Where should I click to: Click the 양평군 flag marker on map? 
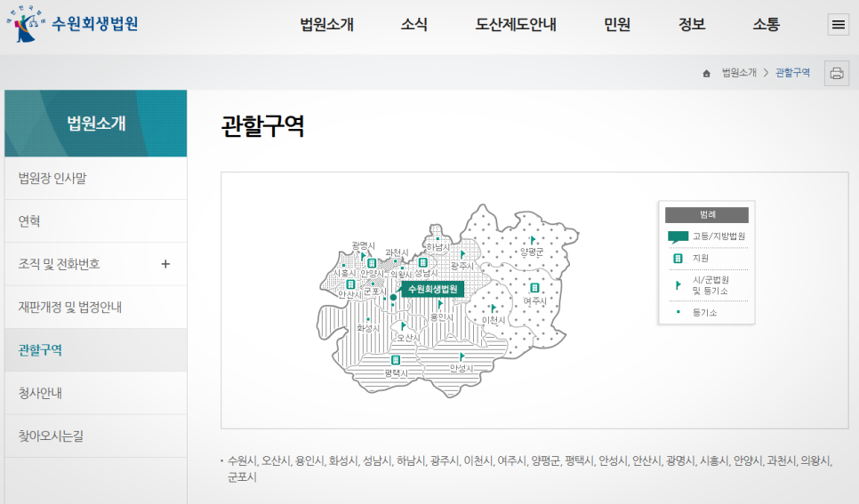click(x=533, y=240)
